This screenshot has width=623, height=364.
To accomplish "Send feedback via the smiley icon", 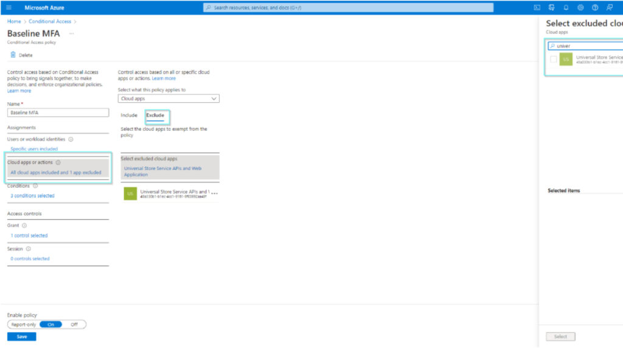I will click(x=610, y=7).
